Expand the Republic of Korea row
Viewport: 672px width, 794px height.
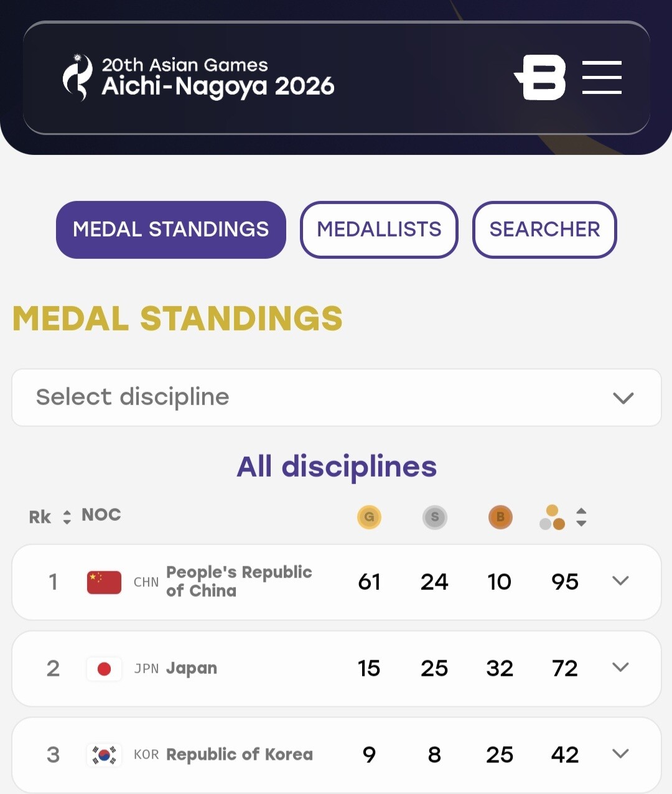coord(620,754)
